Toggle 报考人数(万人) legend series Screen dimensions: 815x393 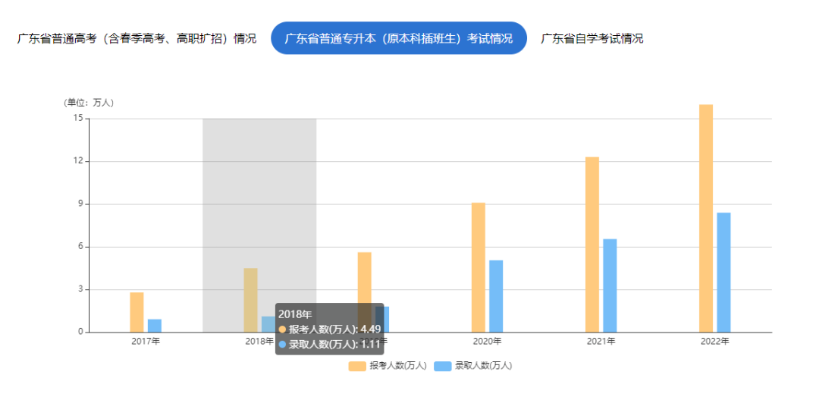pos(388,366)
